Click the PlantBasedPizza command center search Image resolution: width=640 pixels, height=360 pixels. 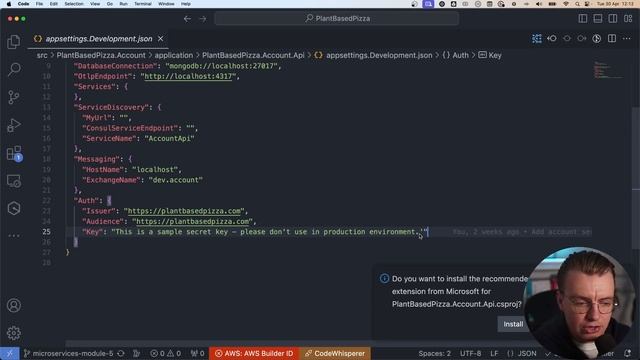[337, 19]
